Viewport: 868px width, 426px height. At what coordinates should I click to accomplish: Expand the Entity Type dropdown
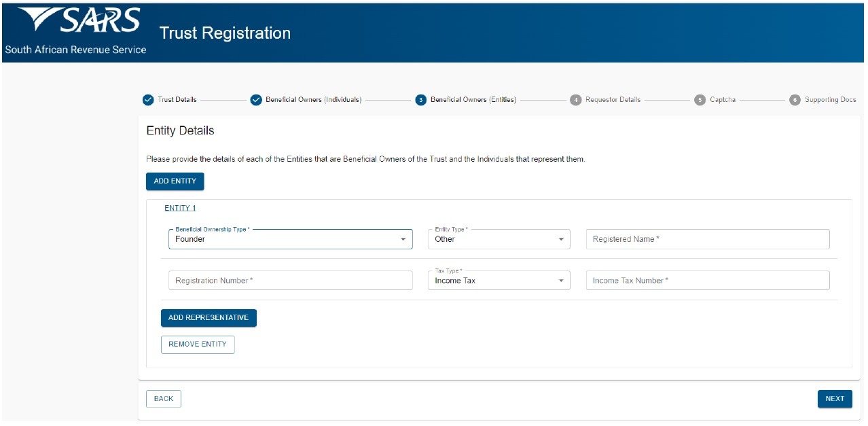coord(499,239)
